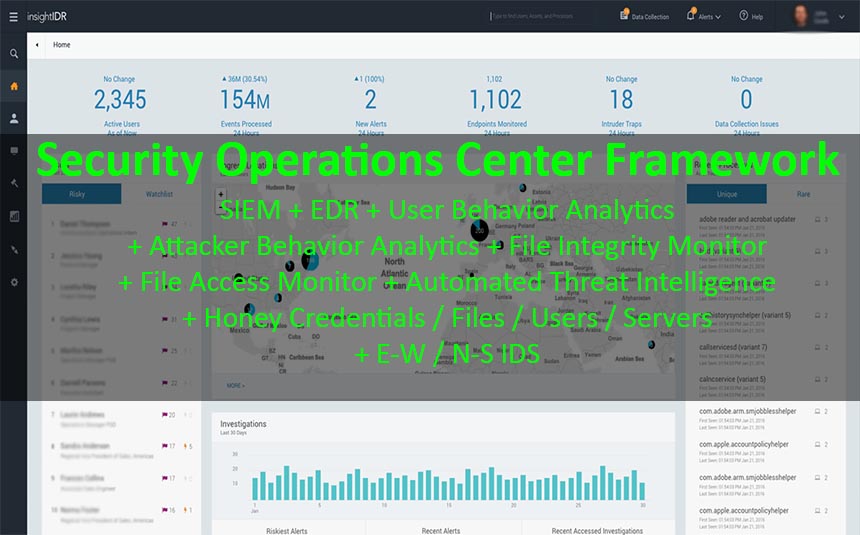Select the Unique processes tab
This screenshot has width=860, height=535.
(726, 194)
